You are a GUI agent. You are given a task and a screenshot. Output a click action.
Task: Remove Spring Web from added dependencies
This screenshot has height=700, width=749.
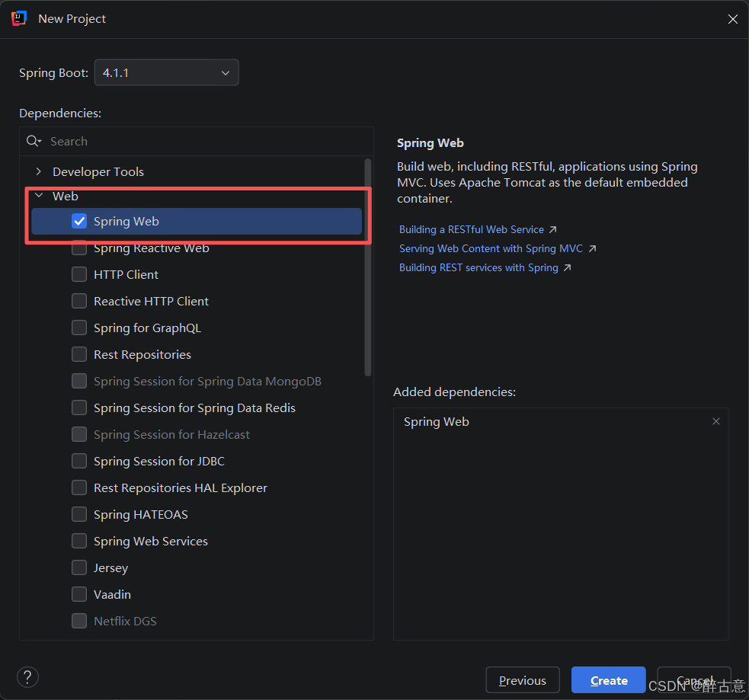click(716, 421)
